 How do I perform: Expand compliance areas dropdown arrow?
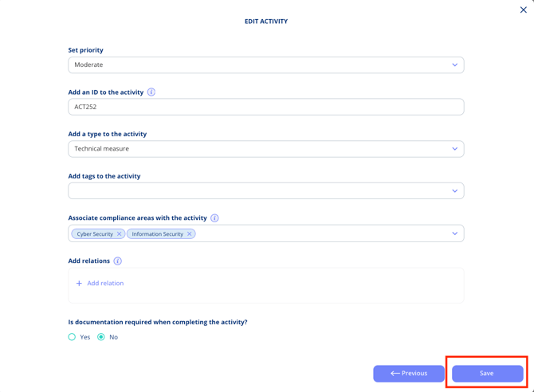pyautogui.click(x=455, y=233)
